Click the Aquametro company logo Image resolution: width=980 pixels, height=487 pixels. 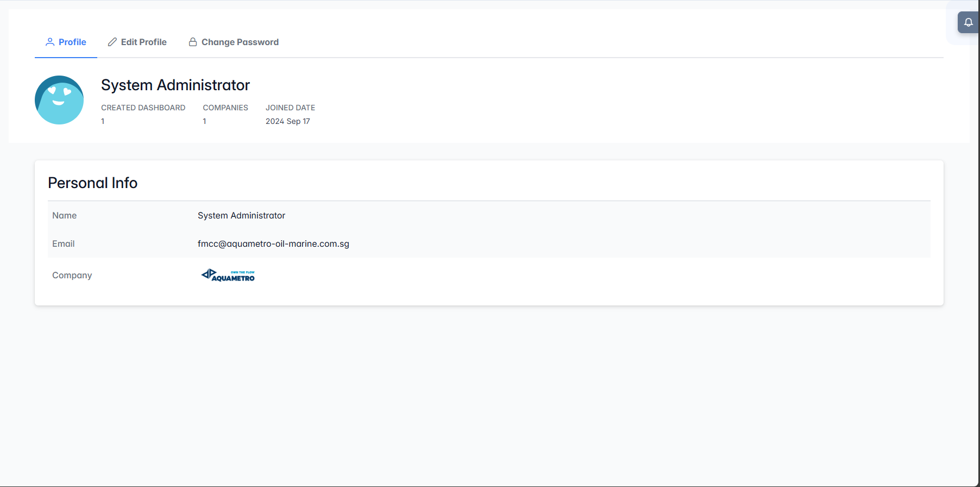[228, 276]
